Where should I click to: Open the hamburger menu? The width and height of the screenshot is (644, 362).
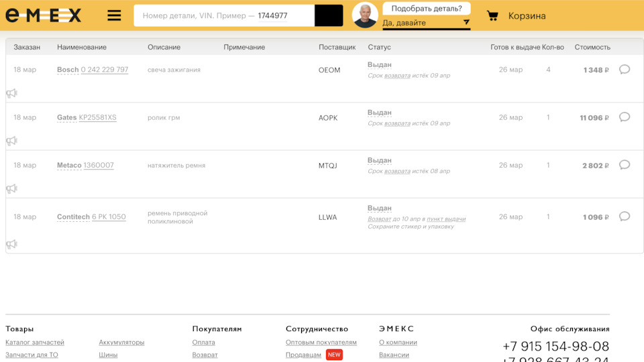[x=114, y=15]
